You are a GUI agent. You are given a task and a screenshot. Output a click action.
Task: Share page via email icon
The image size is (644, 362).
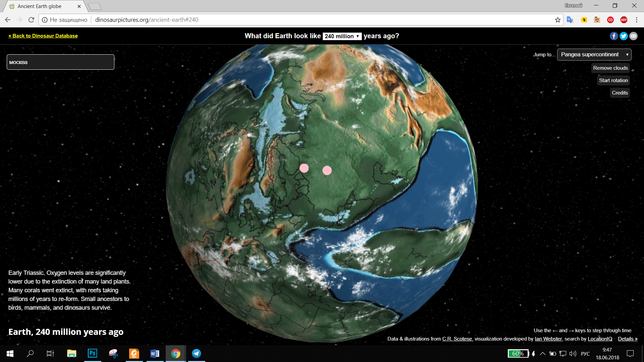coord(633,36)
